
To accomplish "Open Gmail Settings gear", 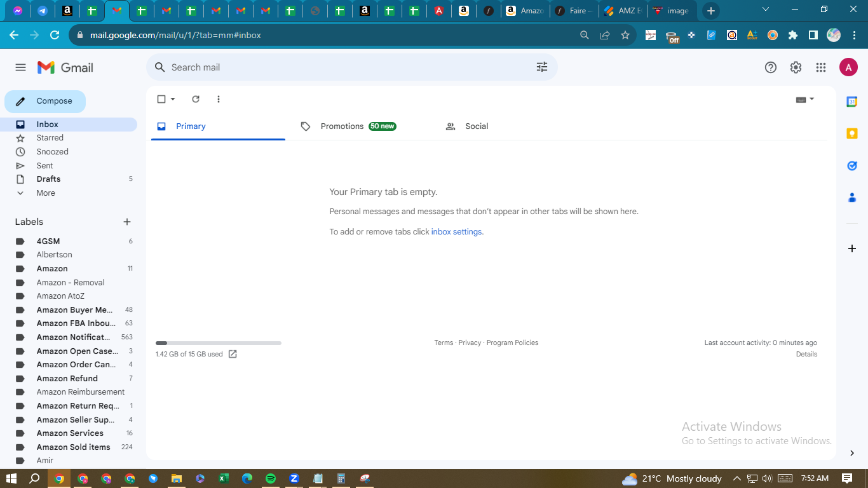I will 796,67.
